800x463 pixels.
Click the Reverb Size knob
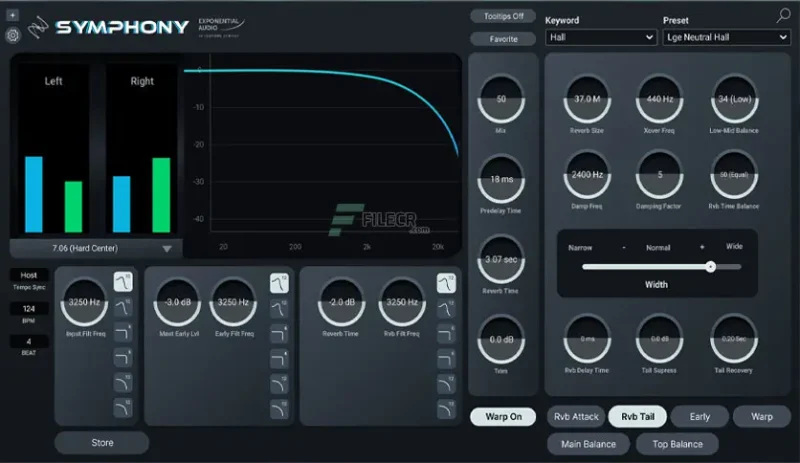[x=587, y=100]
